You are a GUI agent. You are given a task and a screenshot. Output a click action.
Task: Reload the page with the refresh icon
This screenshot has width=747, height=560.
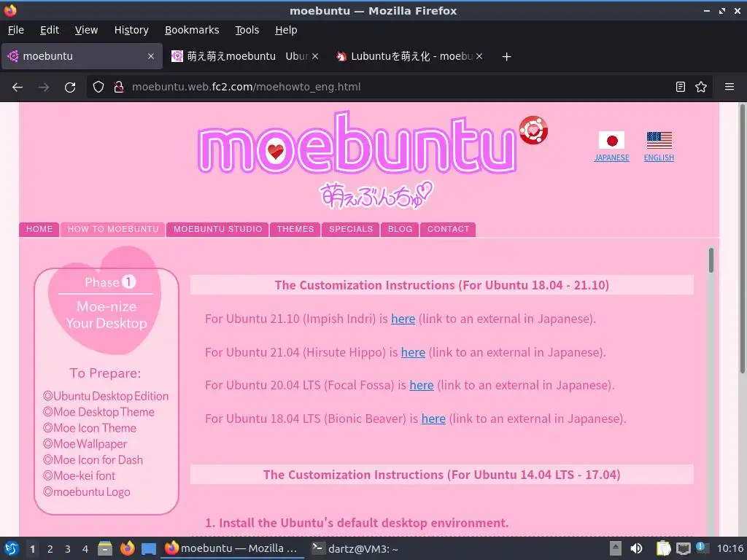[x=70, y=87]
